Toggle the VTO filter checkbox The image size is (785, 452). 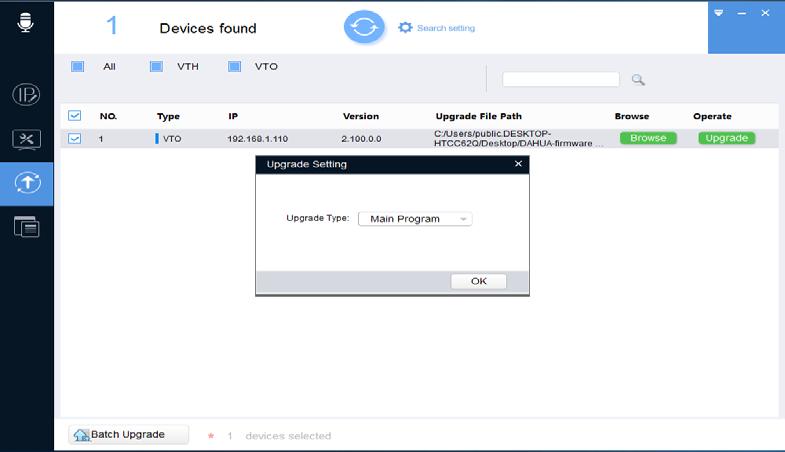[x=234, y=67]
